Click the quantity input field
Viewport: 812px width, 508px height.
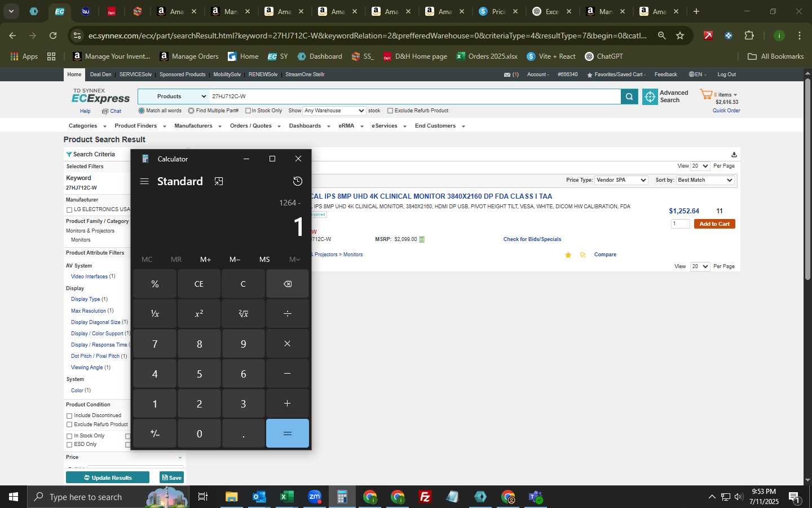click(x=680, y=224)
